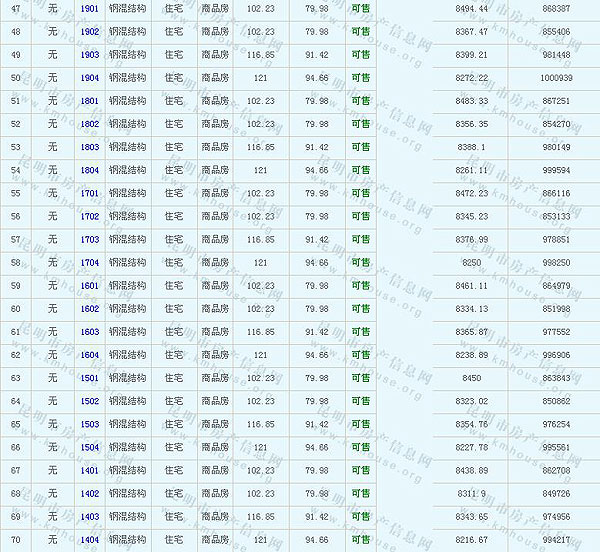Image resolution: width=600 pixels, height=552 pixels.
Task: Click room 1403 link
Action: click(x=90, y=516)
